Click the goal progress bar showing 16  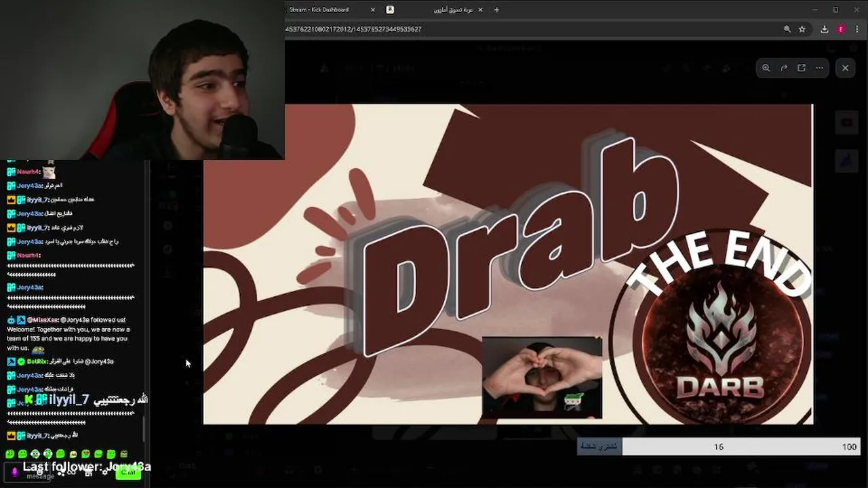(x=718, y=447)
